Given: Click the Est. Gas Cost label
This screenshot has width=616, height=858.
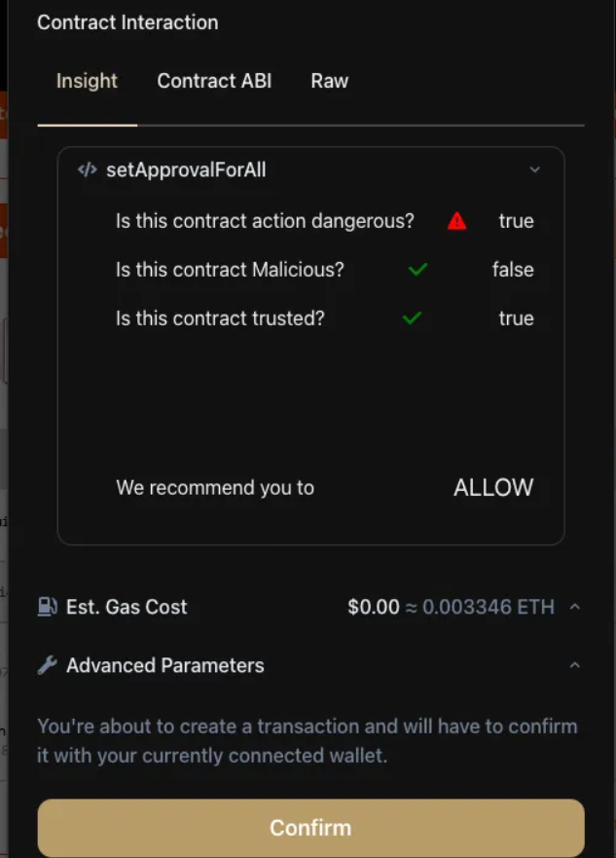Looking at the screenshot, I should click(127, 607).
